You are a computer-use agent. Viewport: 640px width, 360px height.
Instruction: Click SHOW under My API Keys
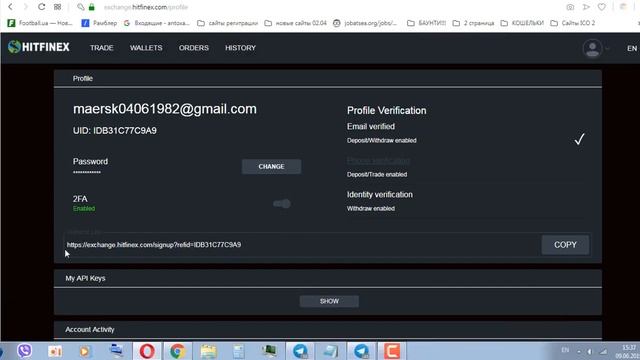click(329, 301)
